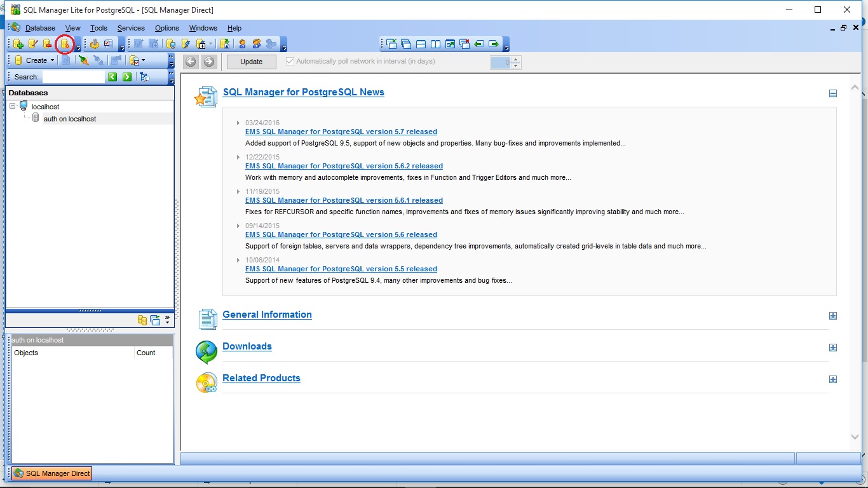The width and height of the screenshot is (868, 488).
Task: Click the database with monitor icon
Action: tap(170, 44)
